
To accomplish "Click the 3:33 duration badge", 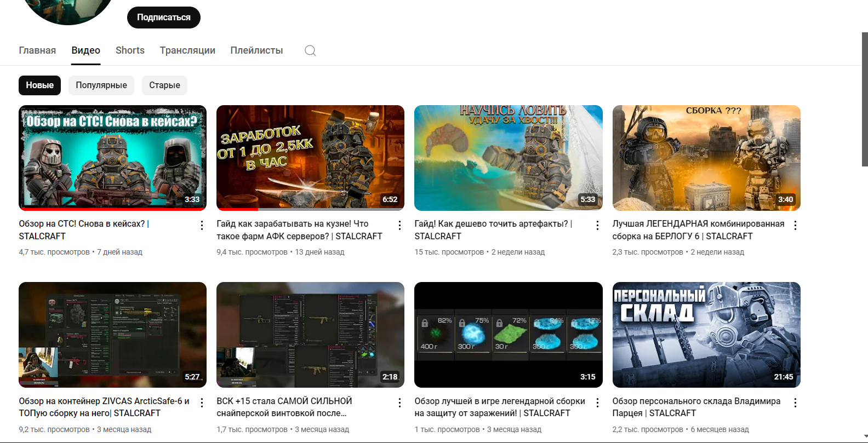I will pyautogui.click(x=192, y=199).
